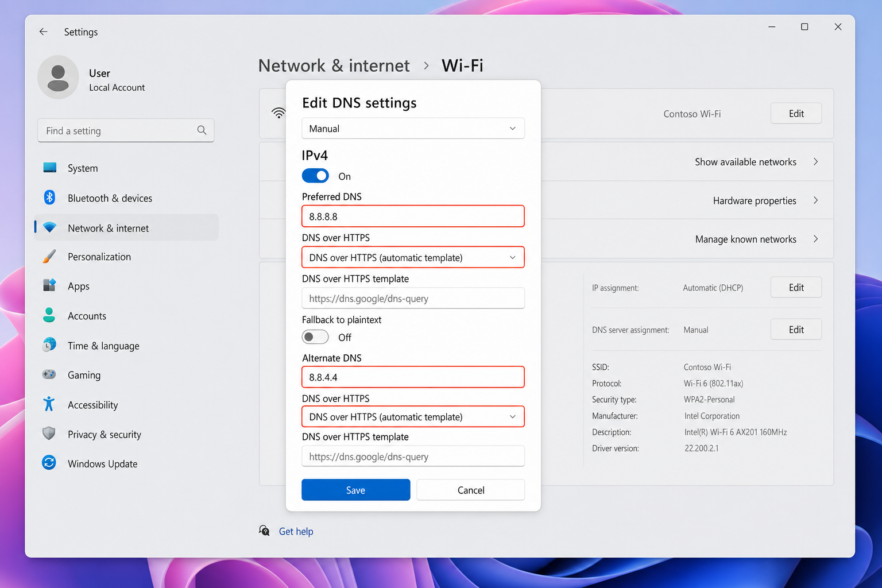The height and width of the screenshot is (588, 882).
Task: Open DNS over HTTPS dropdown under Preferred DNS
Action: 413,257
